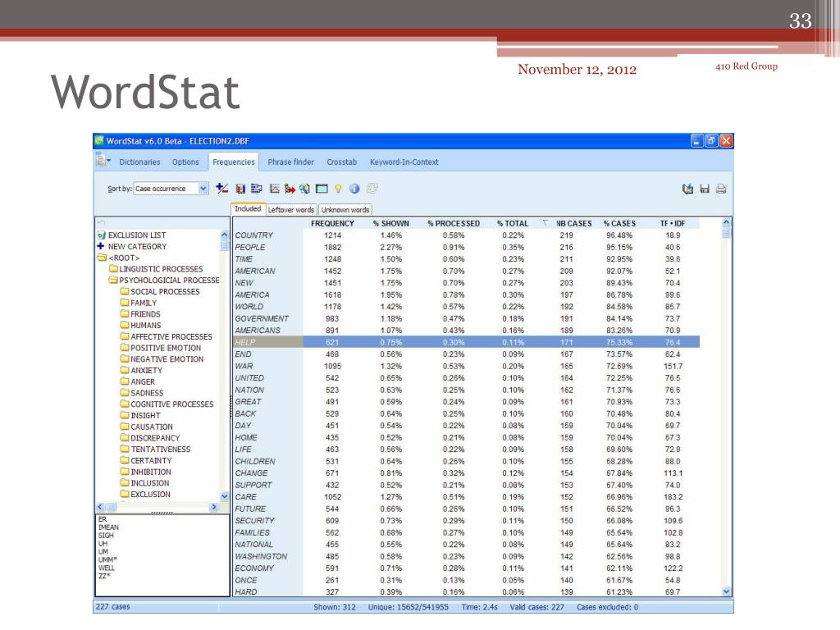Select the WASHINGTON word row
Screen dimensions: 840x630
466,556
